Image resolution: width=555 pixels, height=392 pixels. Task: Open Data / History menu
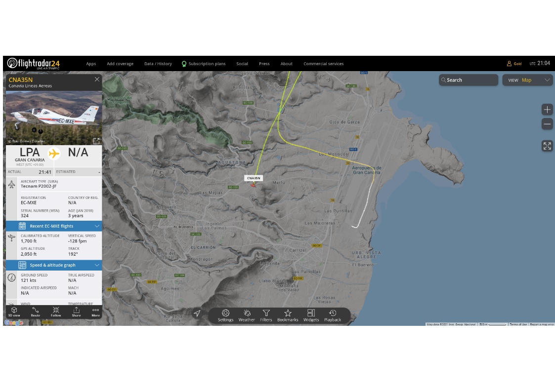click(x=158, y=64)
